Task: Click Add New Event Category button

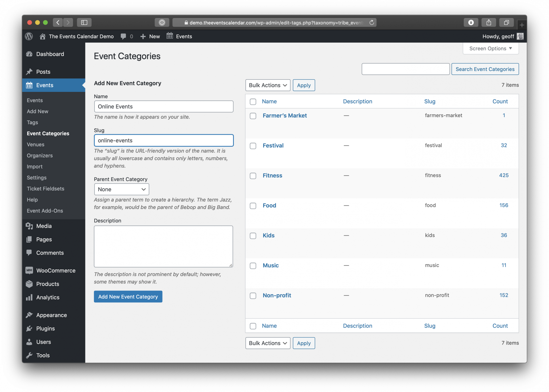Action: (x=128, y=297)
